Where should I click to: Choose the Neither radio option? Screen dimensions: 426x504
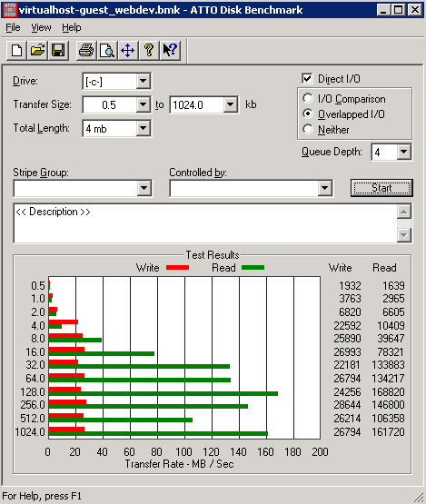pyautogui.click(x=308, y=129)
